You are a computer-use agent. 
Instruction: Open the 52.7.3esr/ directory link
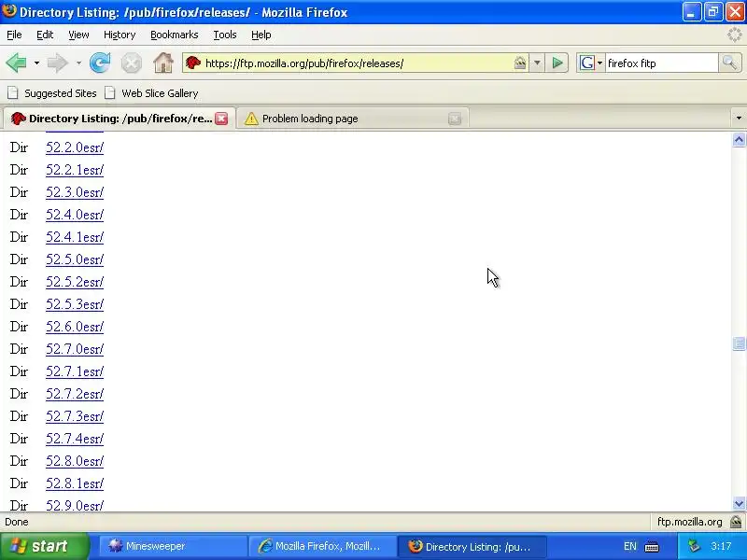(x=75, y=416)
